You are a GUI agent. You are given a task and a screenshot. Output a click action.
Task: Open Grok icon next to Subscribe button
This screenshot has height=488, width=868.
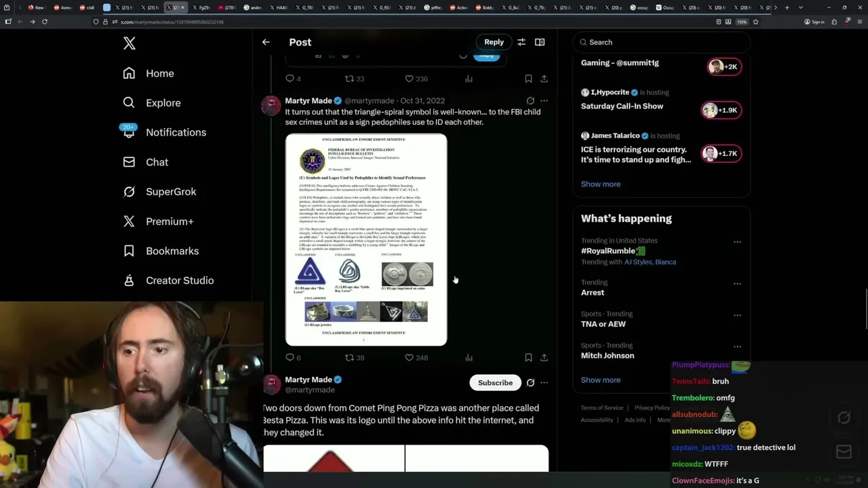point(530,383)
